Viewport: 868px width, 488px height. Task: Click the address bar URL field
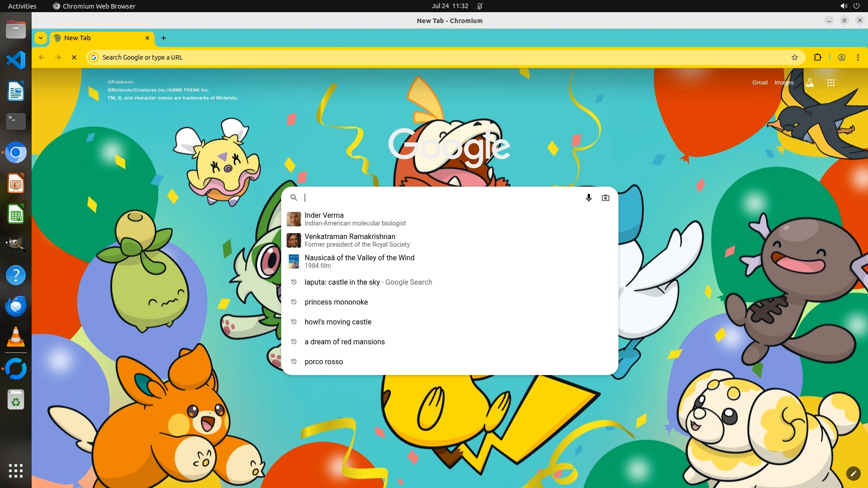tap(407, 57)
